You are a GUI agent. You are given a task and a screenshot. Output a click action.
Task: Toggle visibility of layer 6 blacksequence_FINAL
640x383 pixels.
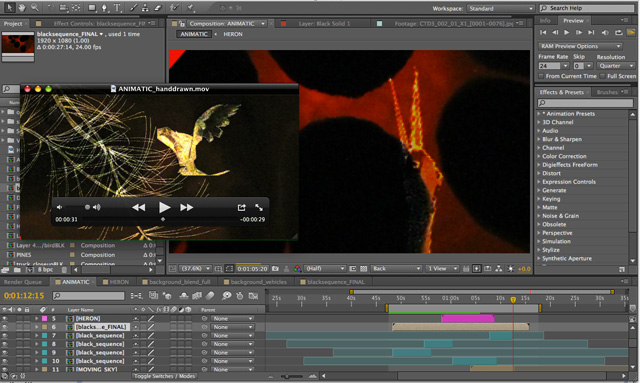(5, 327)
